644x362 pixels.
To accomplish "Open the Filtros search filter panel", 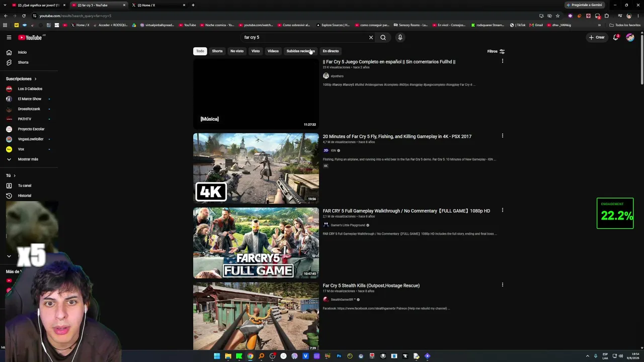I will (x=496, y=51).
